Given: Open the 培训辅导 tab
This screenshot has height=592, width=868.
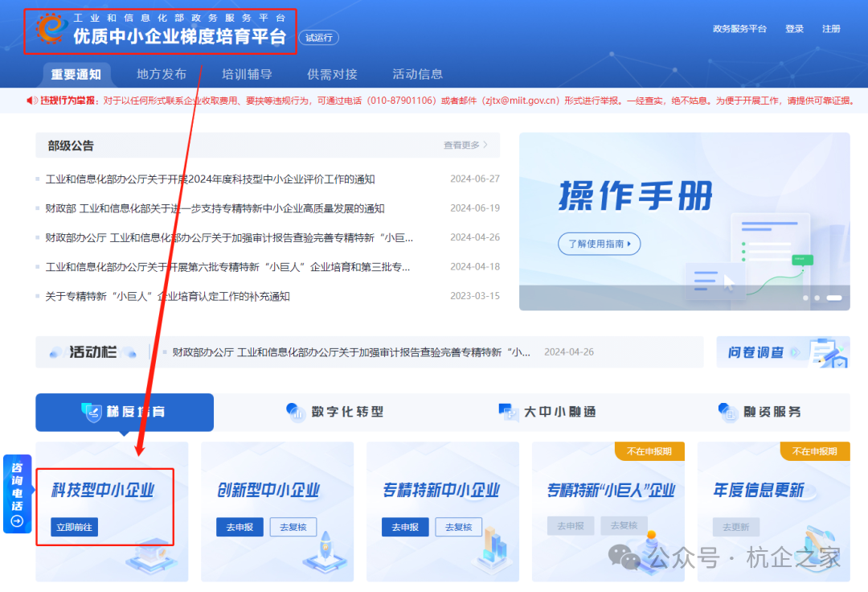Looking at the screenshot, I should click(248, 73).
